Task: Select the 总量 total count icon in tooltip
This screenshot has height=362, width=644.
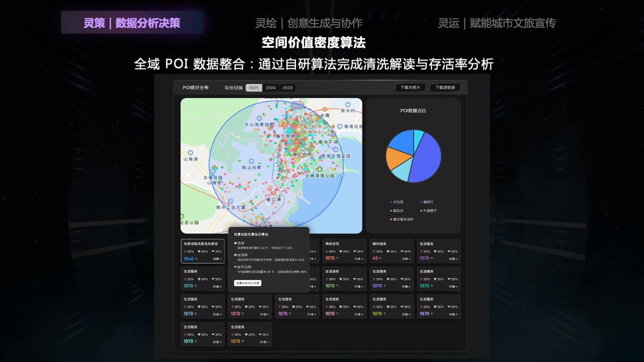Action: 235,243
